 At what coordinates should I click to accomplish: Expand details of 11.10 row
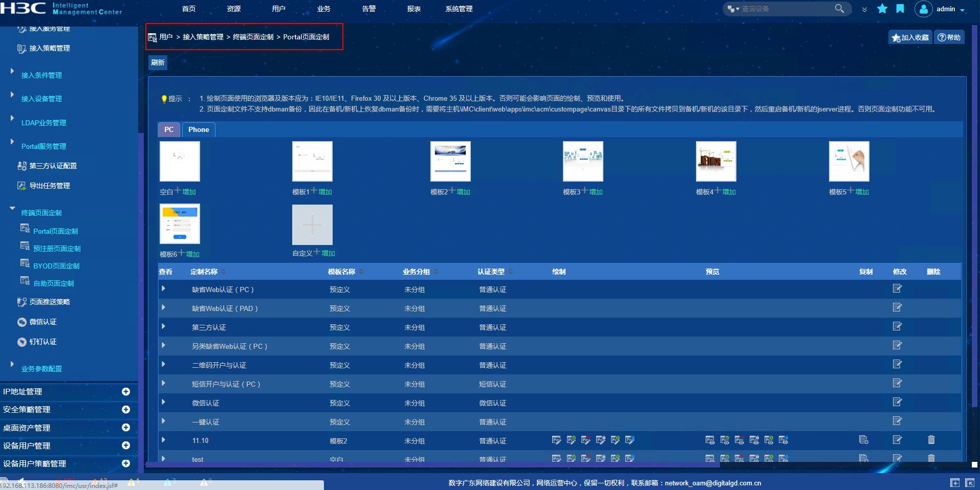pos(163,440)
